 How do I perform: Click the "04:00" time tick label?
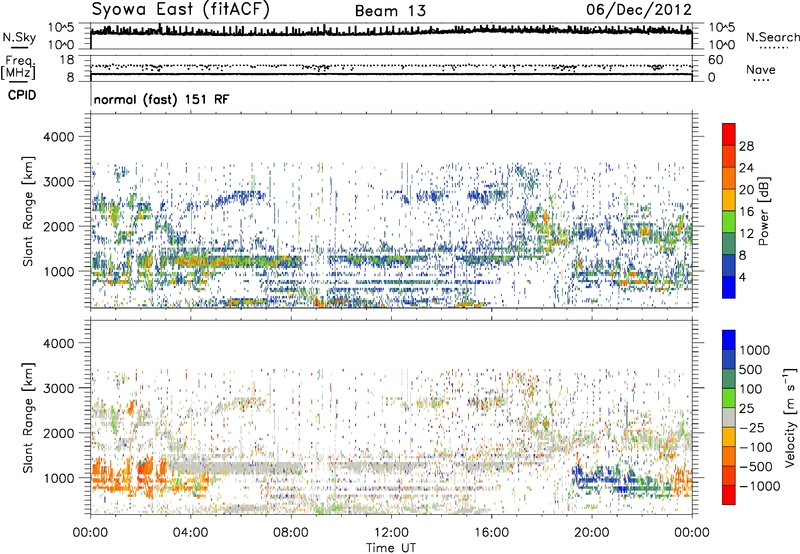(x=190, y=533)
